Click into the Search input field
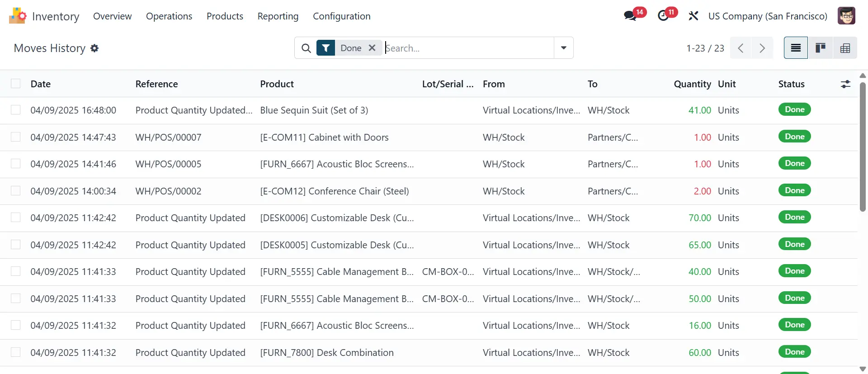The width and height of the screenshot is (868, 374). (468, 48)
